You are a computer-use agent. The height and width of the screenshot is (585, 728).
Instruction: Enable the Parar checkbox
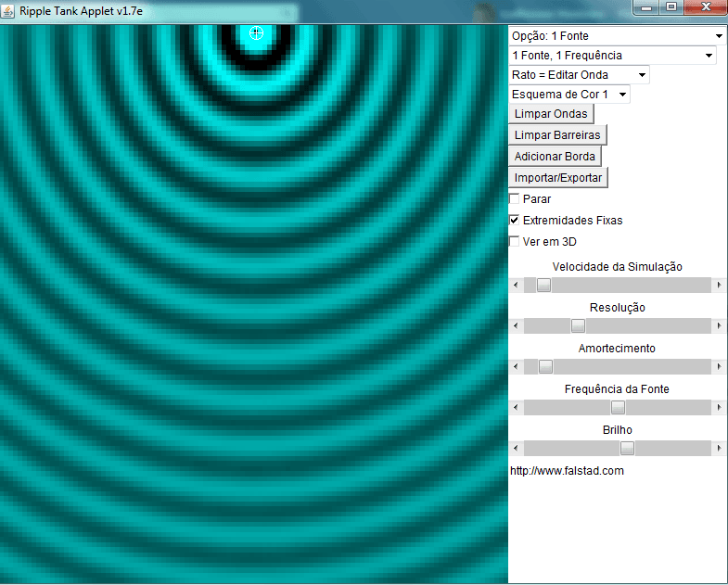[514, 198]
